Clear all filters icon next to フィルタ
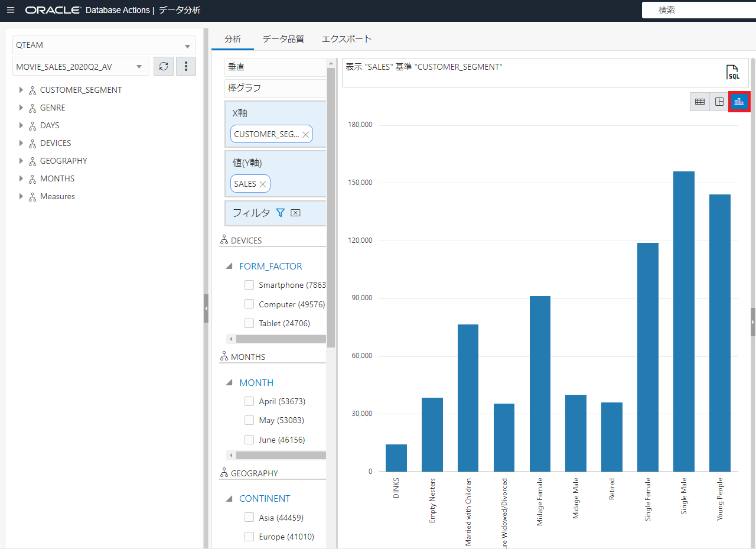The width and height of the screenshot is (756, 549). point(296,213)
